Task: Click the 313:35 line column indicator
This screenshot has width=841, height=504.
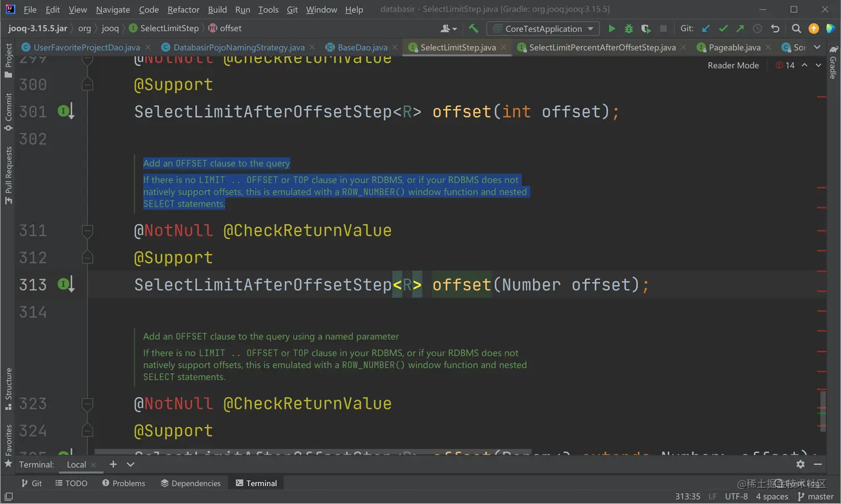Action: coord(687,496)
